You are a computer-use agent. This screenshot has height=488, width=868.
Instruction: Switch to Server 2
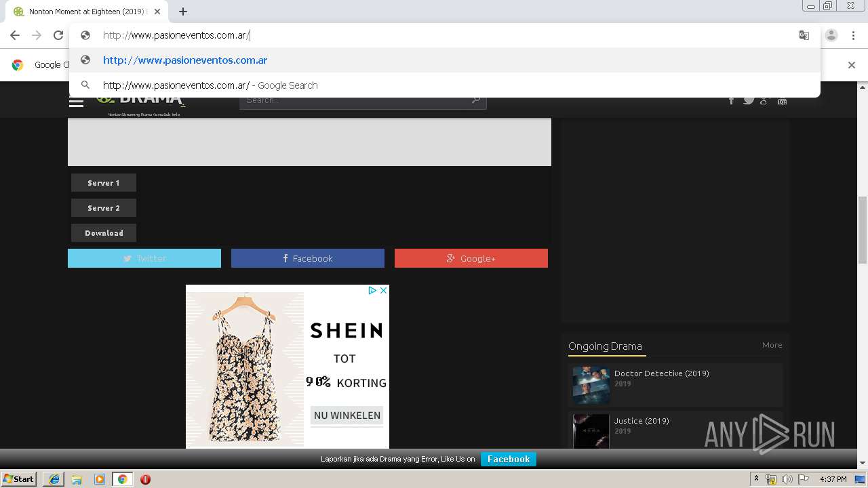(x=104, y=208)
